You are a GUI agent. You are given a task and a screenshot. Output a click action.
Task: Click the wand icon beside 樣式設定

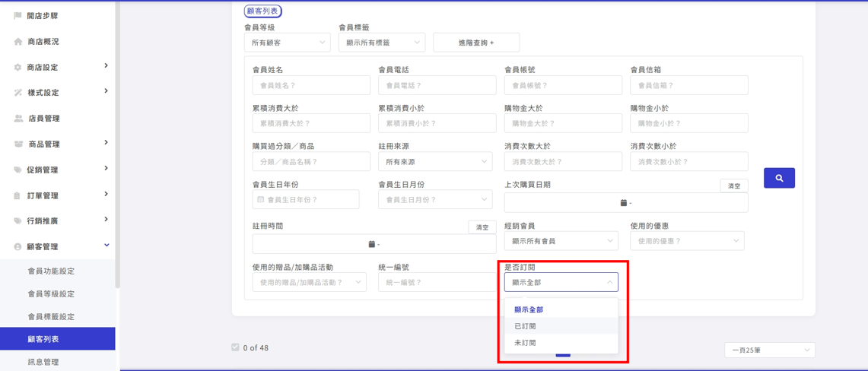[17, 93]
